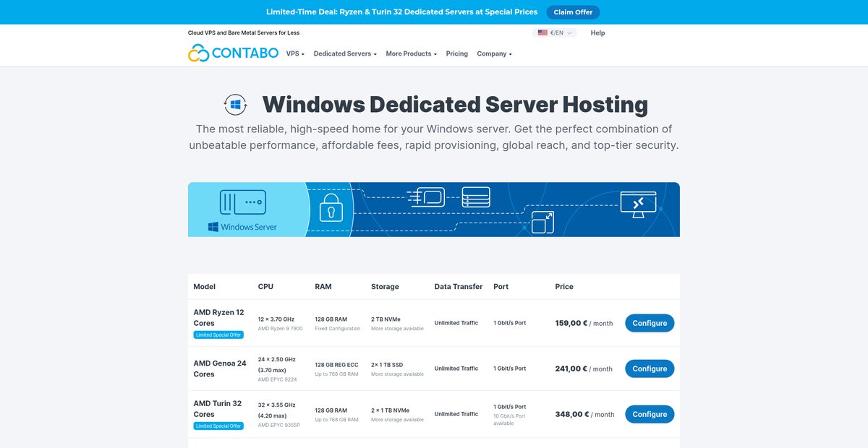Expand the Dedicated Servers menu
The width and height of the screenshot is (868, 448).
[x=345, y=53]
